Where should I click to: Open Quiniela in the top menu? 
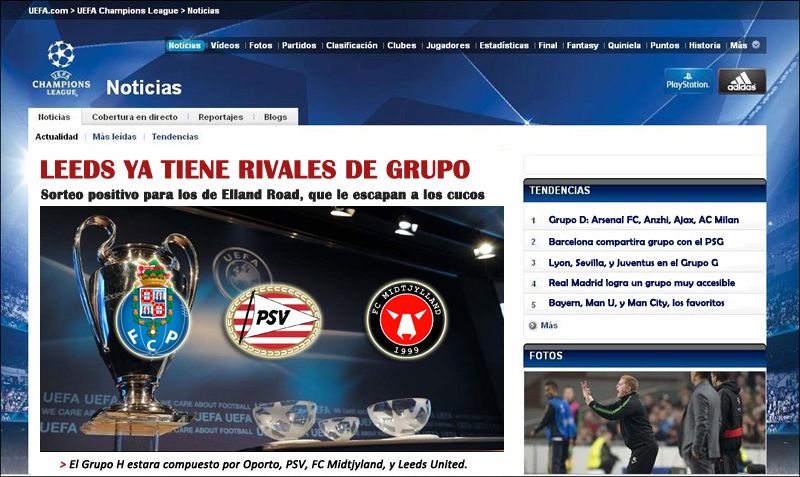624,45
